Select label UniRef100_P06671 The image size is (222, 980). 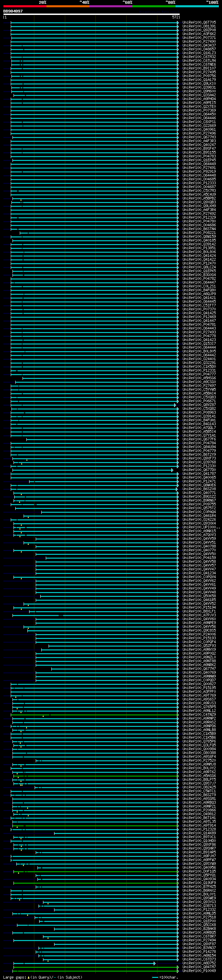click(x=199, y=401)
